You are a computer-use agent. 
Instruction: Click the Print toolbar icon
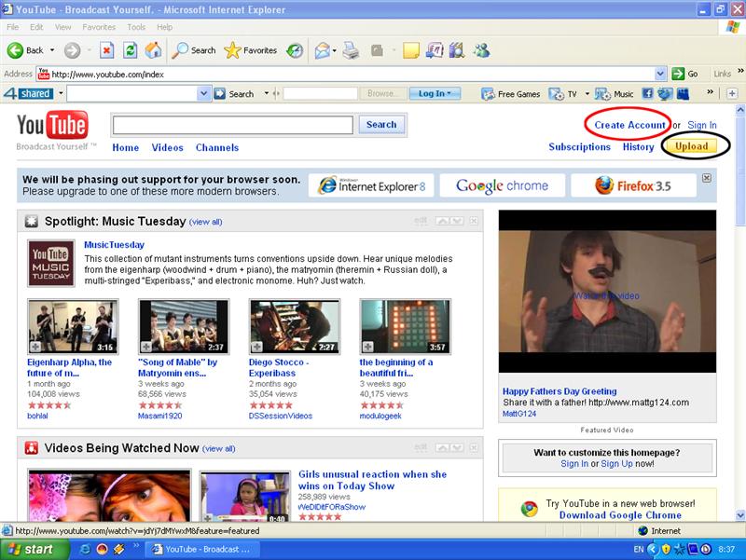tap(351, 50)
